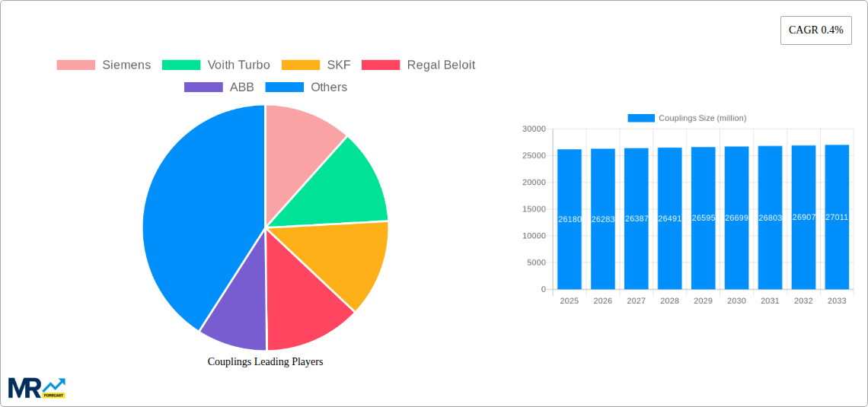Toggle Voith Turbo legend color swatch

point(181,65)
